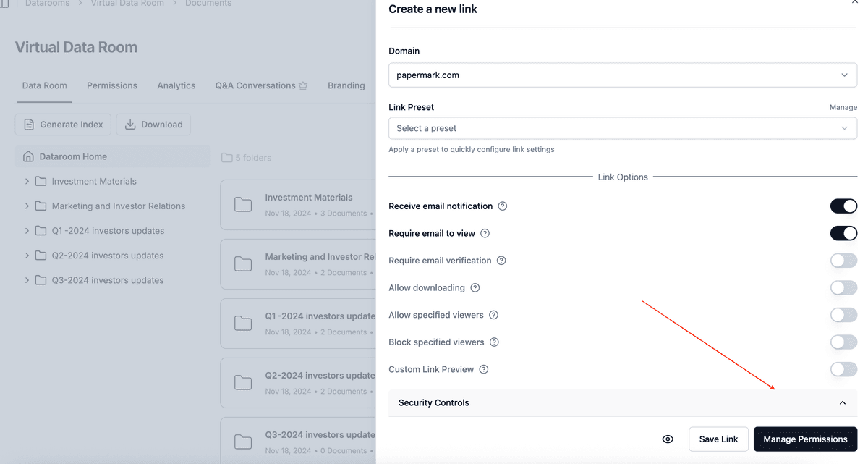Screen dimensions: 868x464
Task: Click help icon beside Allow specified viewers
Action: pyautogui.click(x=494, y=315)
